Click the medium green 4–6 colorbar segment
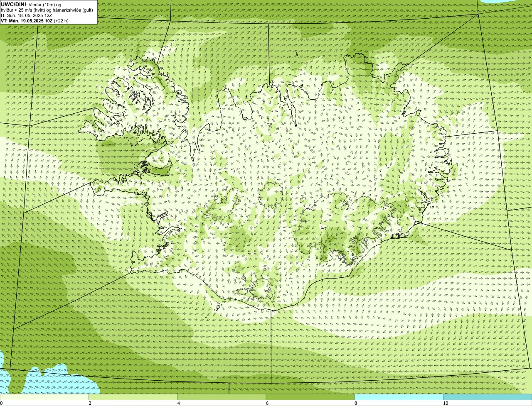The width and height of the screenshot is (532, 406). pyautogui.click(x=222, y=397)
